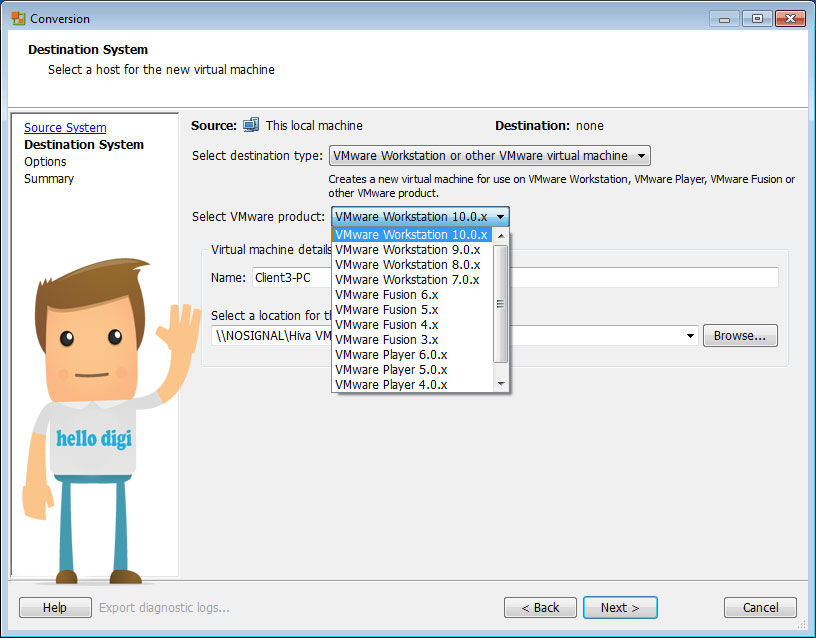Click the Conversion window app icon
This screenshot has width=816, height=638.
pyautogui.click(x=18, y=19)
